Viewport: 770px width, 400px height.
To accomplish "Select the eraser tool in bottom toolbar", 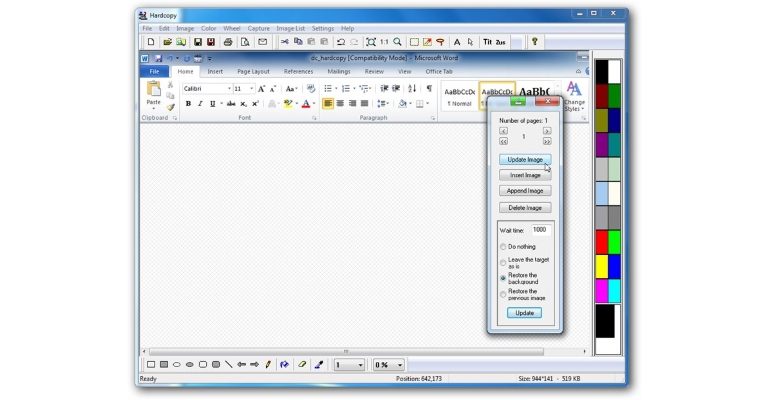I will (302, 365).
